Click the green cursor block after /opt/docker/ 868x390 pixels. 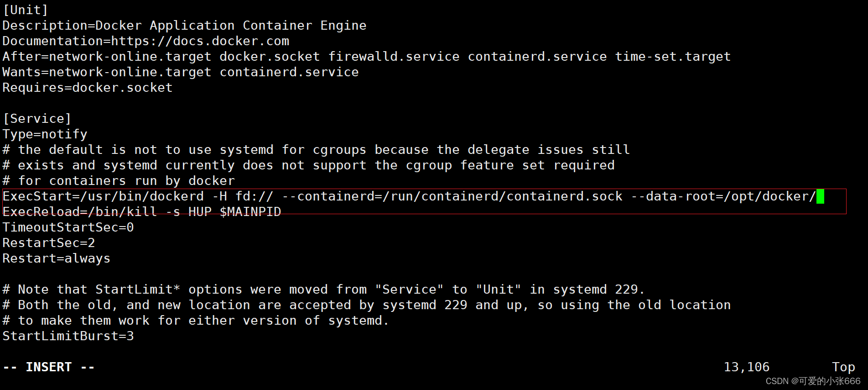[x=820, y=196]
